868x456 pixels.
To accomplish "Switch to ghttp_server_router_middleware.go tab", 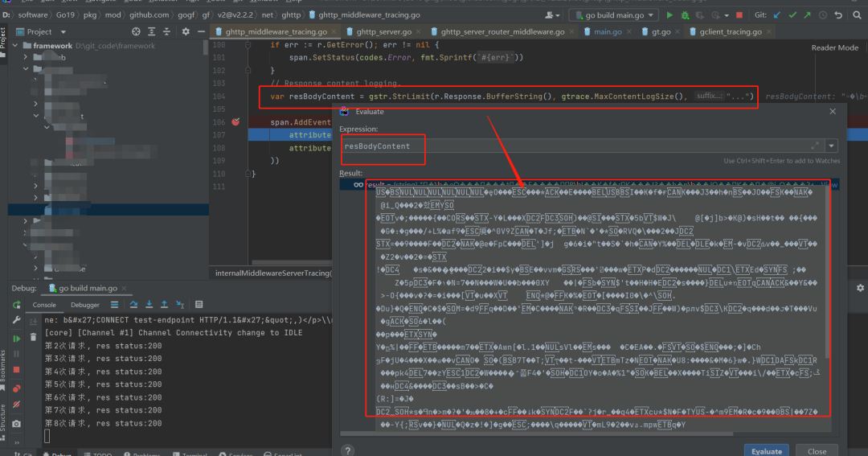I will click(x=502, y=32).
